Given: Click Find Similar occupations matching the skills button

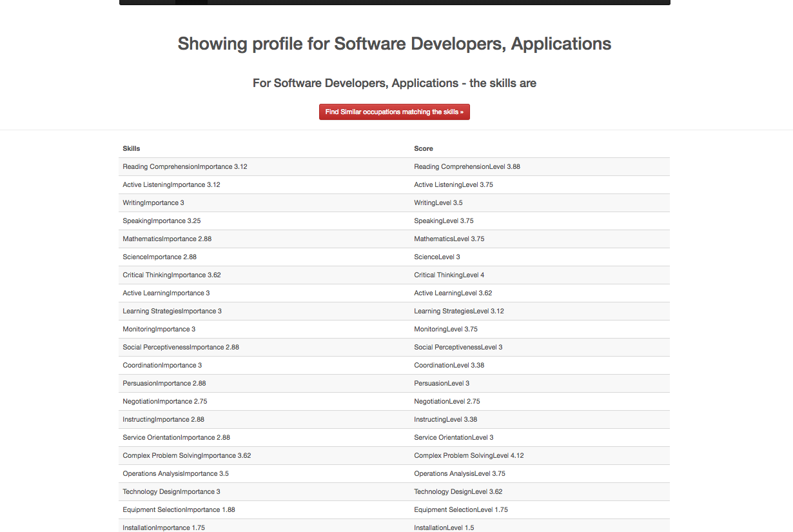Looking at the screenshot, I should [x=395, y=112].
